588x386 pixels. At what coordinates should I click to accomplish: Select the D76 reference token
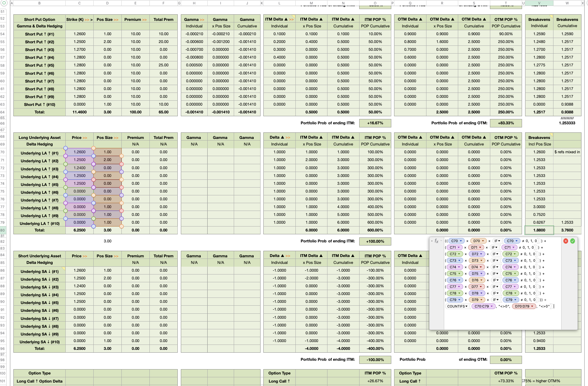[477, 280]
